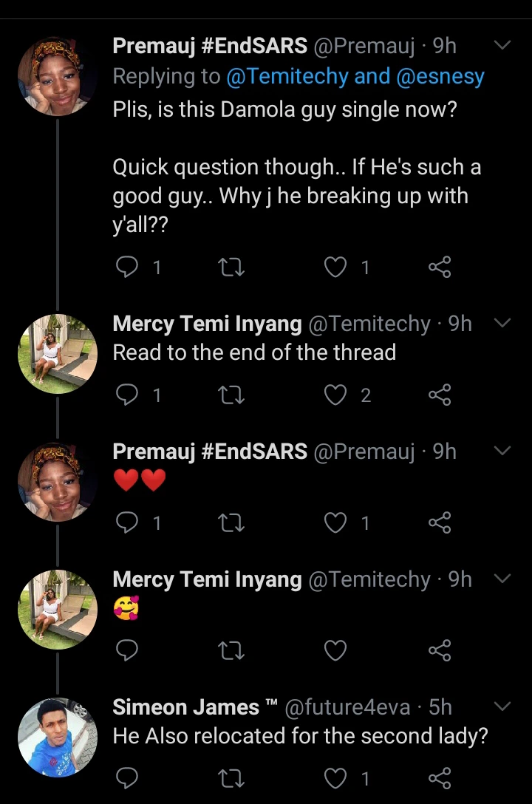Retweet the "Read to the end" tweet
The width and height of the screenshot is (532, 804).
tap(232, 396)
